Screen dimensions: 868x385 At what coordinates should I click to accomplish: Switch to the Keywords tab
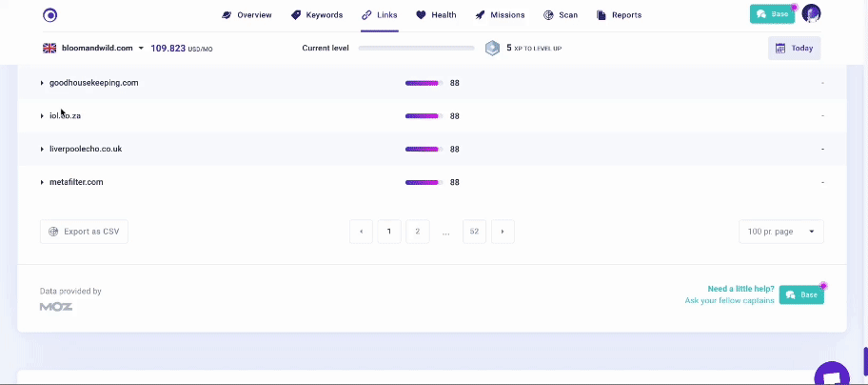point(317,15)
